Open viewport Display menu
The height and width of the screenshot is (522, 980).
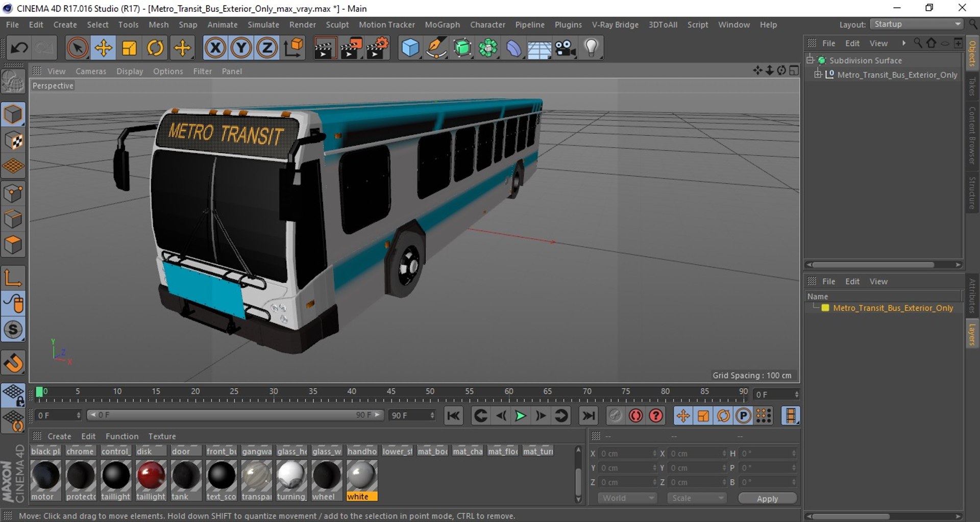[x=130, y=71]
